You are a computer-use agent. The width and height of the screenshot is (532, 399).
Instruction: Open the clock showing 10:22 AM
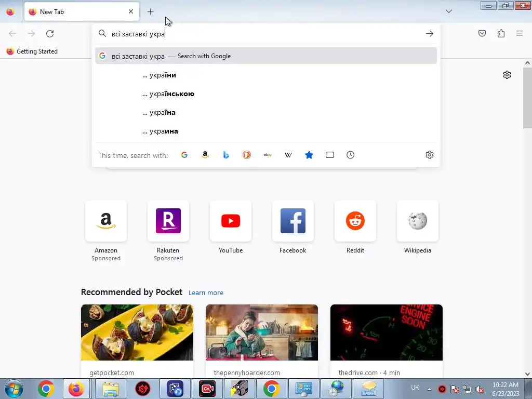[505, 389]
